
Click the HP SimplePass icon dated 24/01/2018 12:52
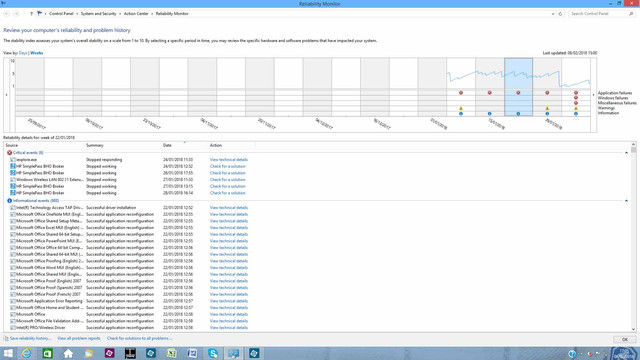point(13,166)
